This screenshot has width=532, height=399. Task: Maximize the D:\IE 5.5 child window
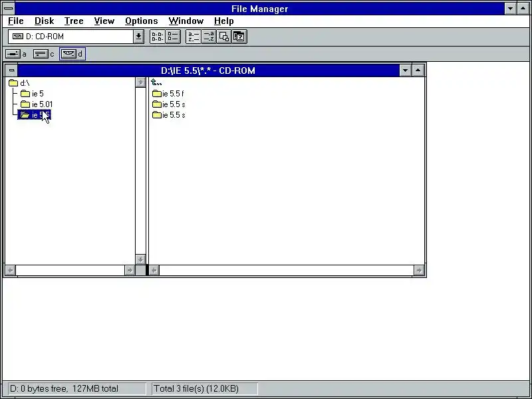point(418,70)
